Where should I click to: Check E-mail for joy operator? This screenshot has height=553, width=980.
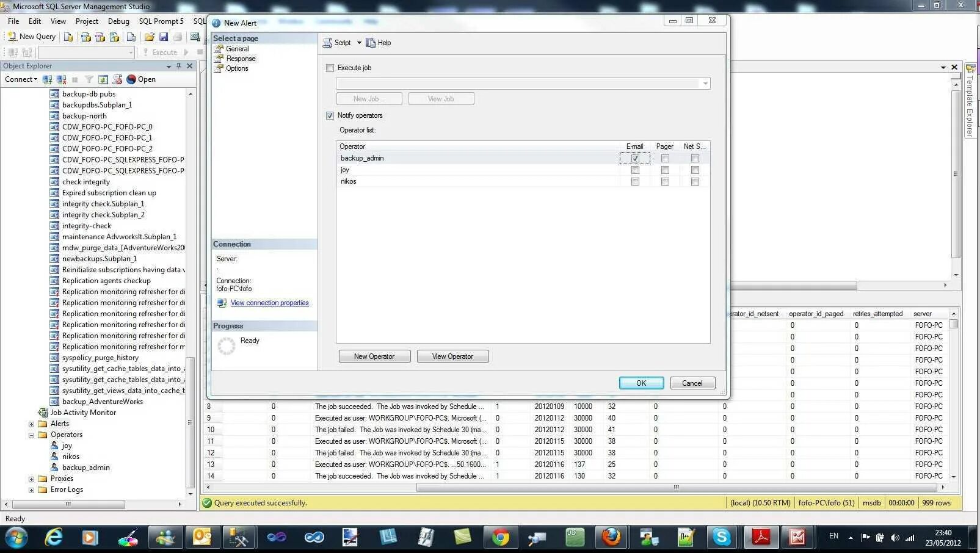(x=635, y=170)
